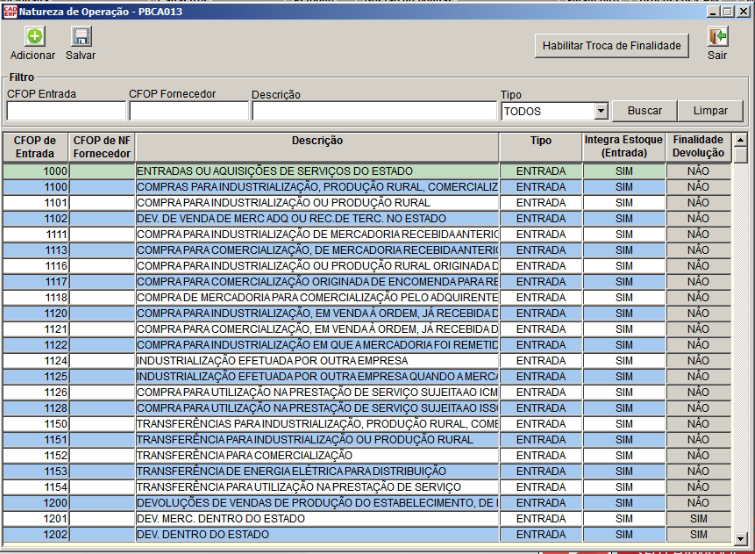
Task: Select CFOP cell 1121
Action: click(36, 329)
